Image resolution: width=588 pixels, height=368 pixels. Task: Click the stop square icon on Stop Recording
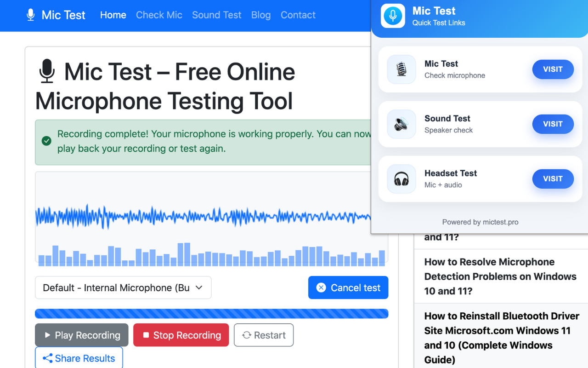click(146, 335)
